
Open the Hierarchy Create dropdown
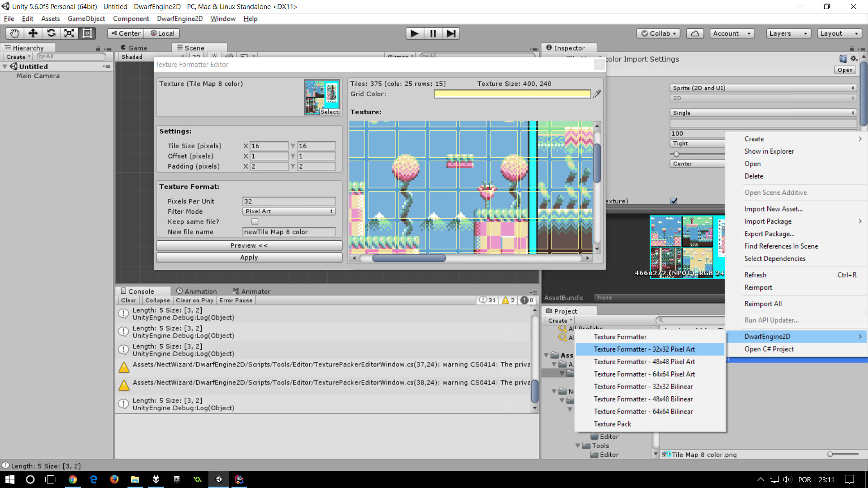point(18,56)
